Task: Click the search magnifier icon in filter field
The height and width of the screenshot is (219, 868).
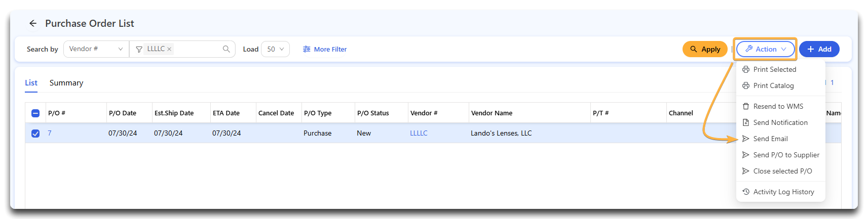Action: [226, 49]
